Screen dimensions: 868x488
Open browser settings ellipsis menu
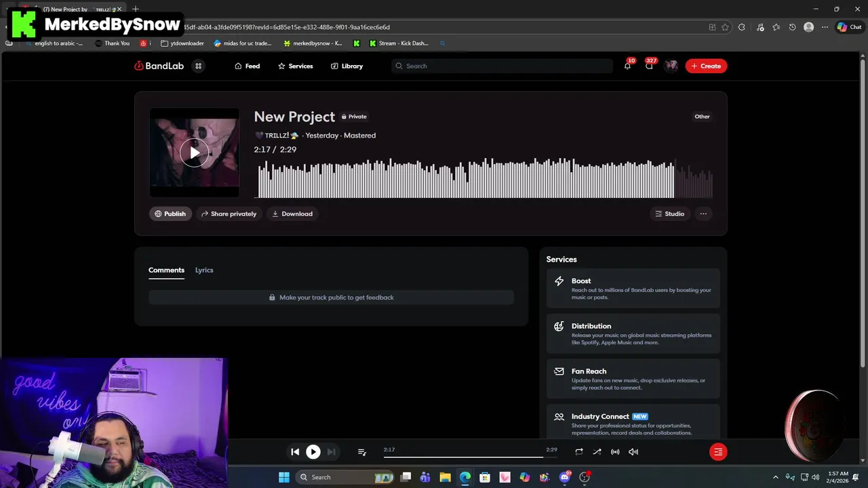tap(825, 27)
